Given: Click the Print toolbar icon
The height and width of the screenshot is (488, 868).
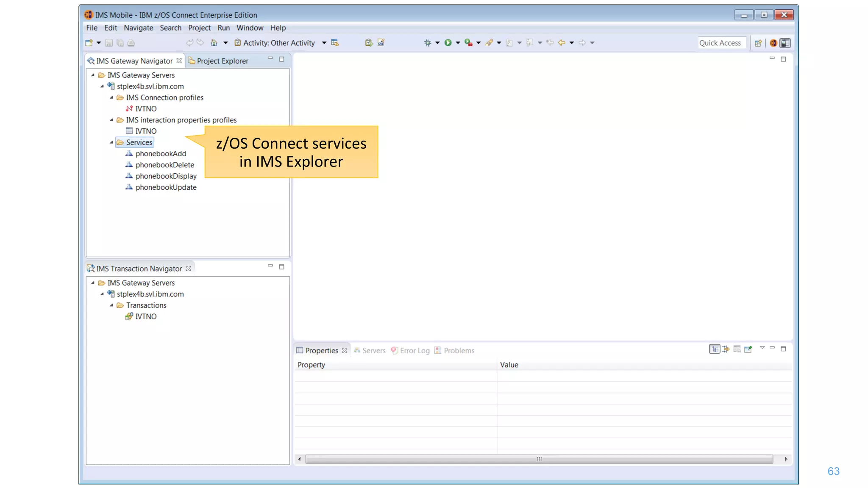Looking at the screenshot, I should coord(131,43).
